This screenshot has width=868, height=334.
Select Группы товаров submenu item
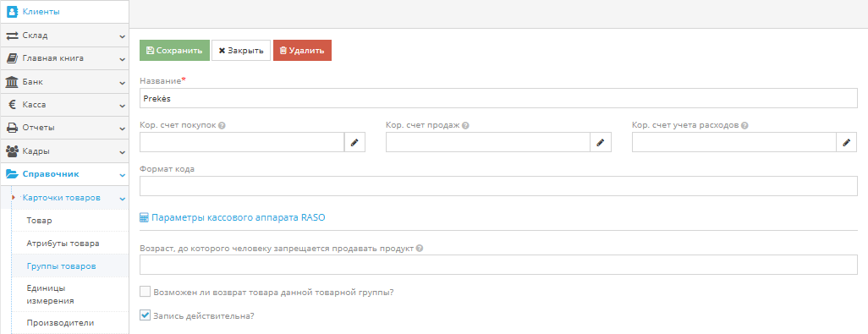pos(69,266)
